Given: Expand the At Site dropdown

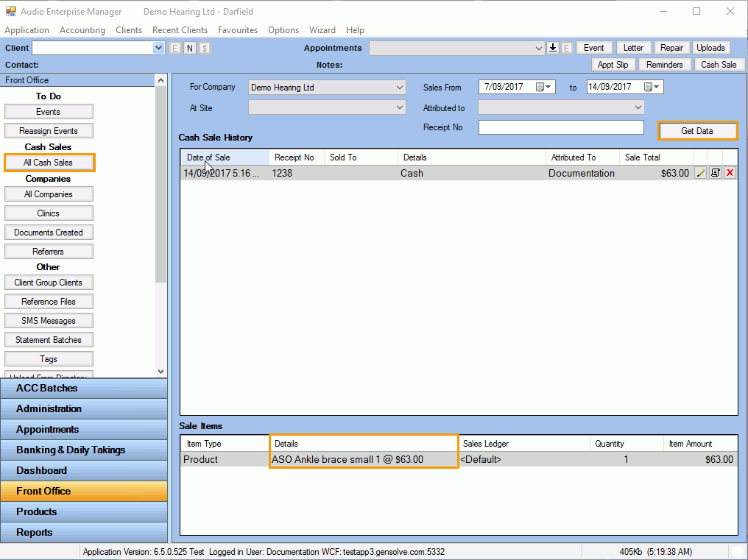Looking at the screenshot, I should (400, 107).
